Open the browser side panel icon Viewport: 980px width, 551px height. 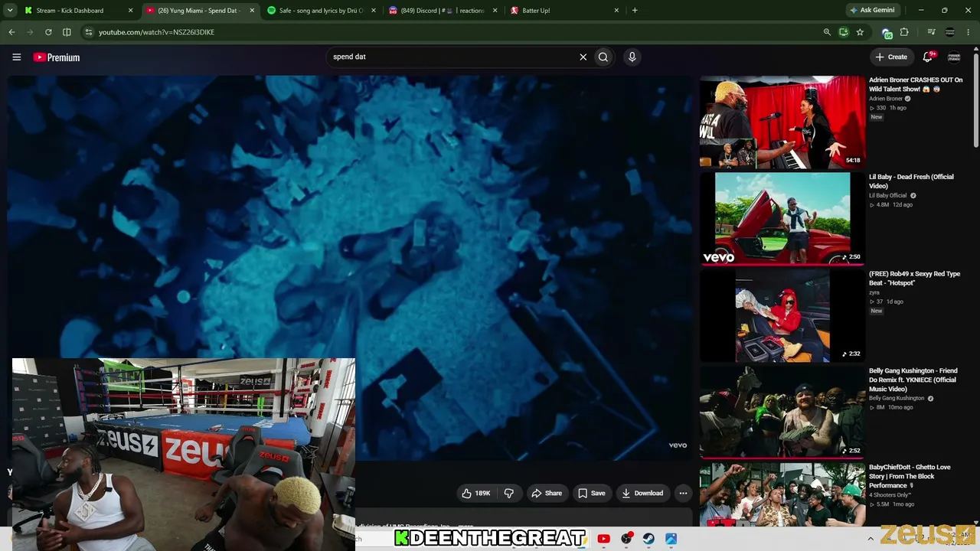(x=67, y=32)
